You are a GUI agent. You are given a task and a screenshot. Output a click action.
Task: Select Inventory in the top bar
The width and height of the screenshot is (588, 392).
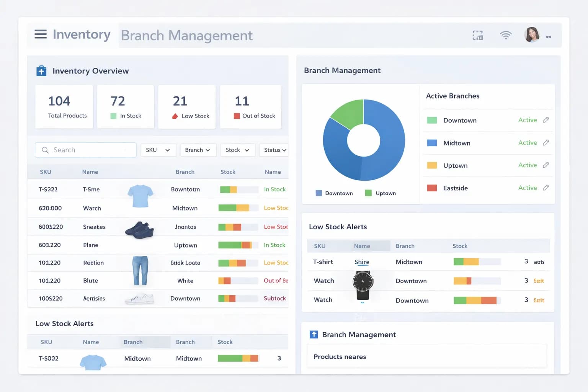pyautogui.click(x=82, y=34)
